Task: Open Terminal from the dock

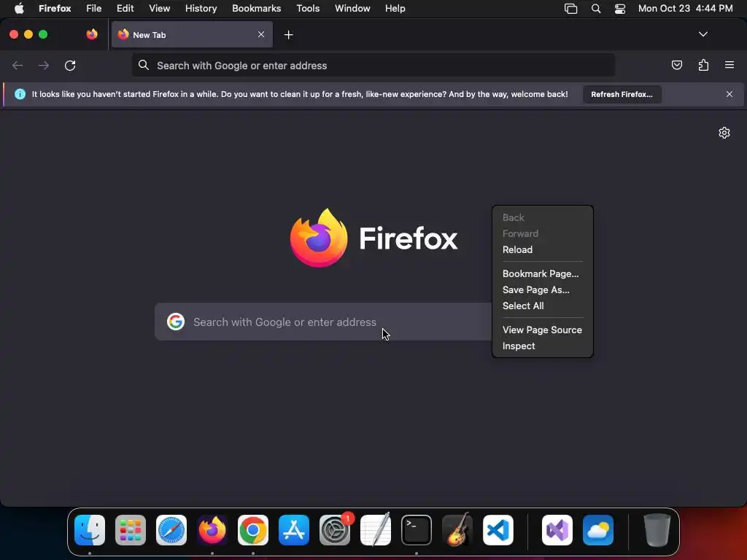Action: tap(417, 530)
